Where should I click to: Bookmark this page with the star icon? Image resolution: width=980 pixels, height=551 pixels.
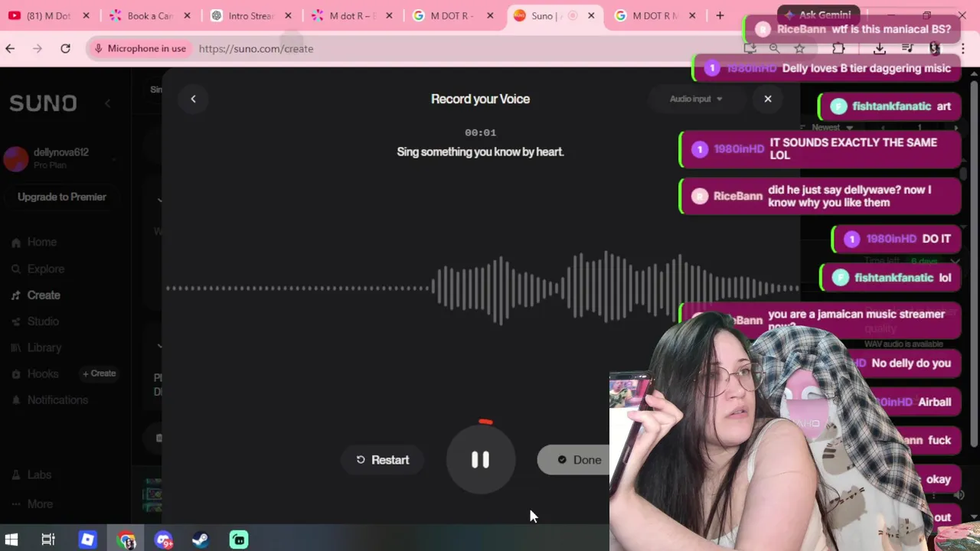(799, 48)
